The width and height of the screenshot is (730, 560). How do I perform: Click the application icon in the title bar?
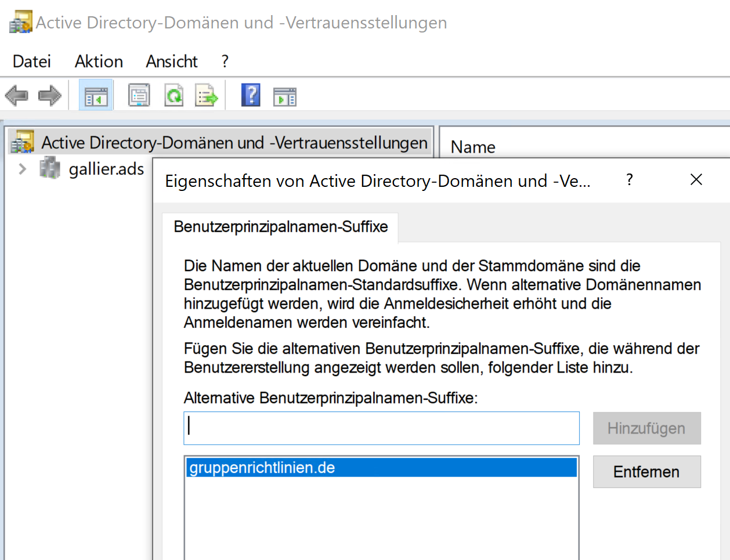(x=21, y=22)
